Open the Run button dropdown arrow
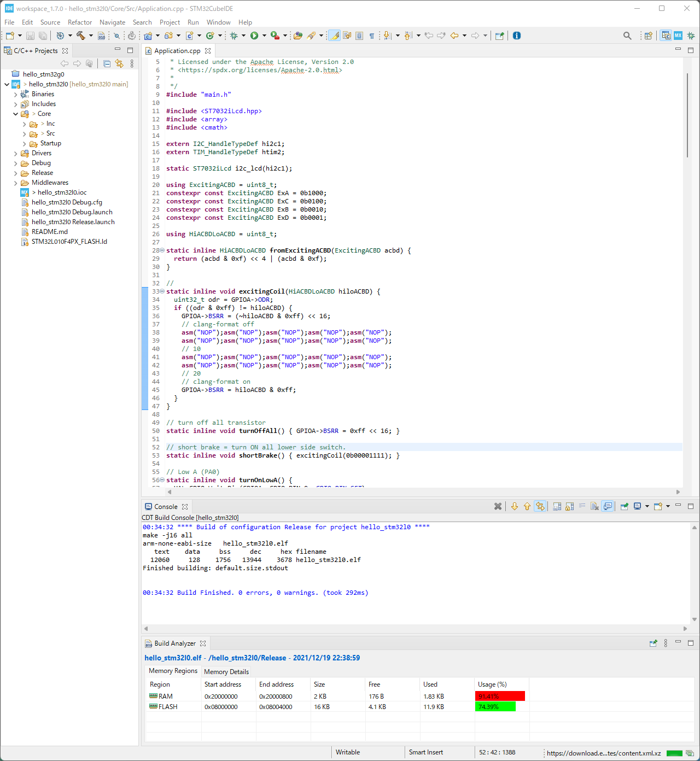Image resolution: width=700 pixels, height=761 pixels. (x=264, y=36)
